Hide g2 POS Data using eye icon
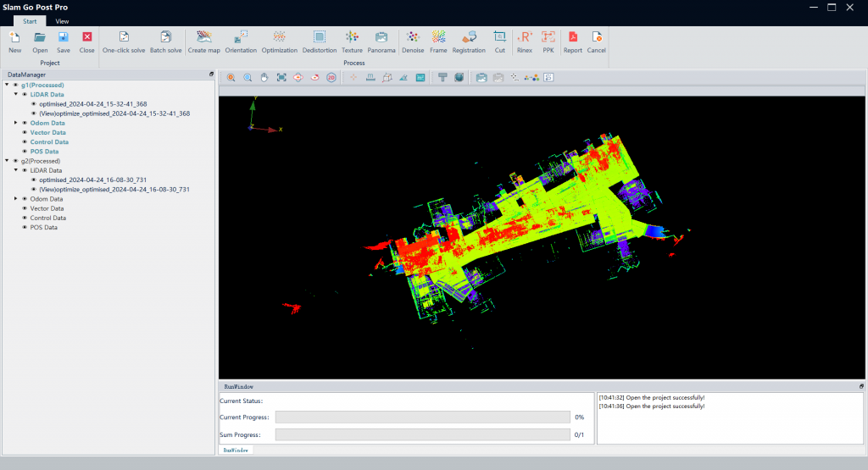868x470 pixels. [25, 227]
